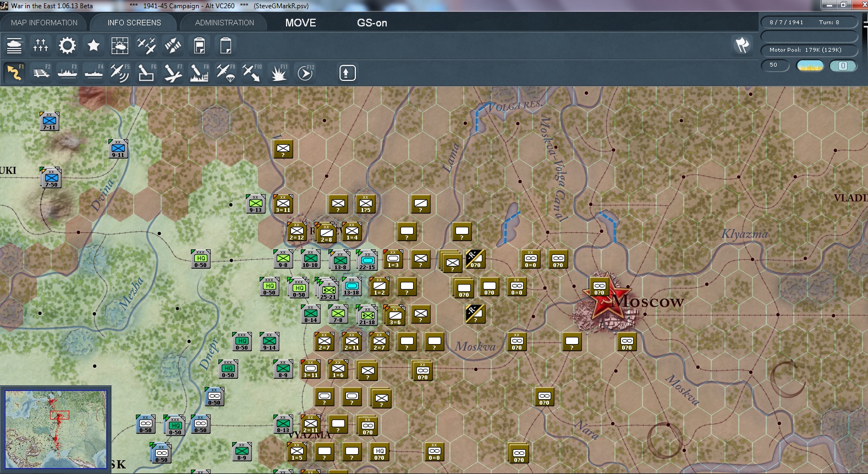Image resolution: width=868 pixels, height=474 pixels.
Task: Select F9 air transport mode
Action: pos(226,72)
